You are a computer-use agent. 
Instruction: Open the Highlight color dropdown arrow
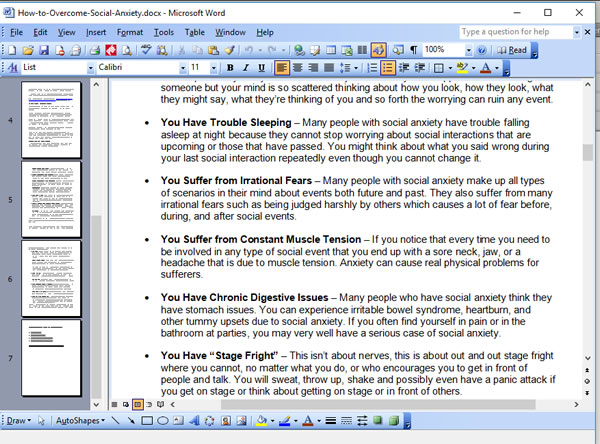(473, 68)
